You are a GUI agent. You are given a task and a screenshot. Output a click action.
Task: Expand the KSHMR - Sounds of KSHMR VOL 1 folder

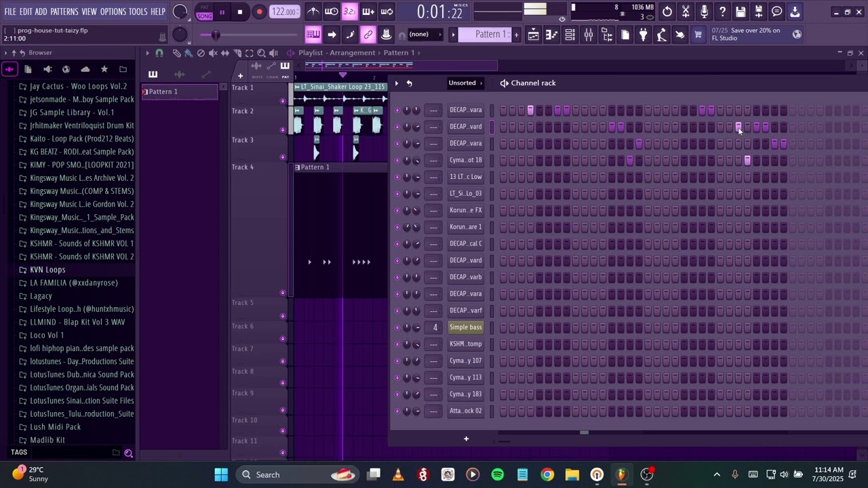[x=81, y=243]
